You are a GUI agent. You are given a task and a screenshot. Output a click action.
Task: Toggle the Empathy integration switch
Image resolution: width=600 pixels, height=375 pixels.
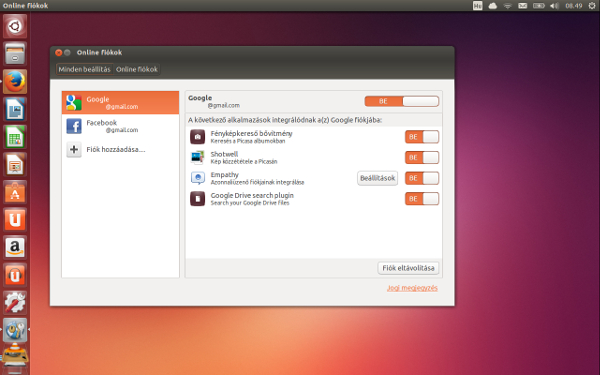[x=422, y=178]
